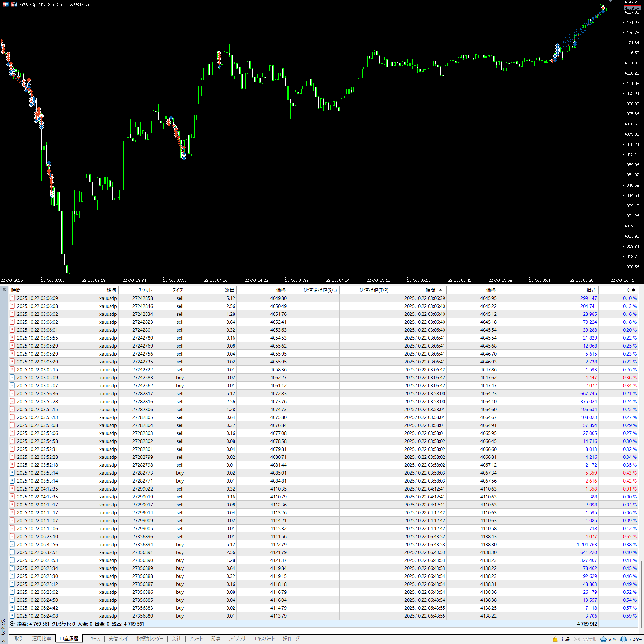The image size is (644, 644).
Task: Click the one-click trading panel icon
Action: click(14, 4)
